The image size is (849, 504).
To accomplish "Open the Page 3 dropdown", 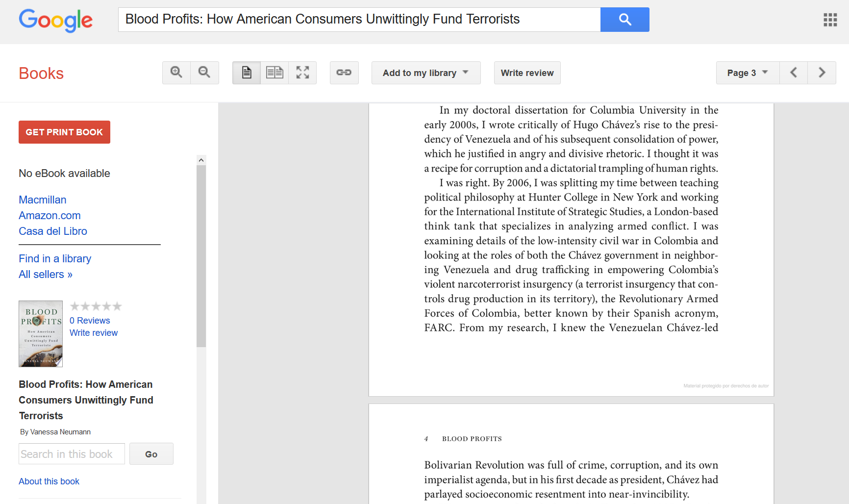I will pyautogui.click(x=748, y=73).
